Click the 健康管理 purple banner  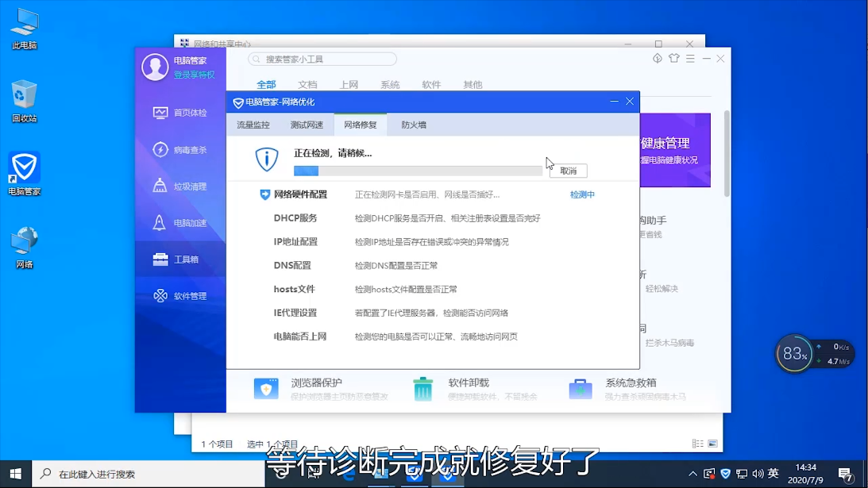675,150
